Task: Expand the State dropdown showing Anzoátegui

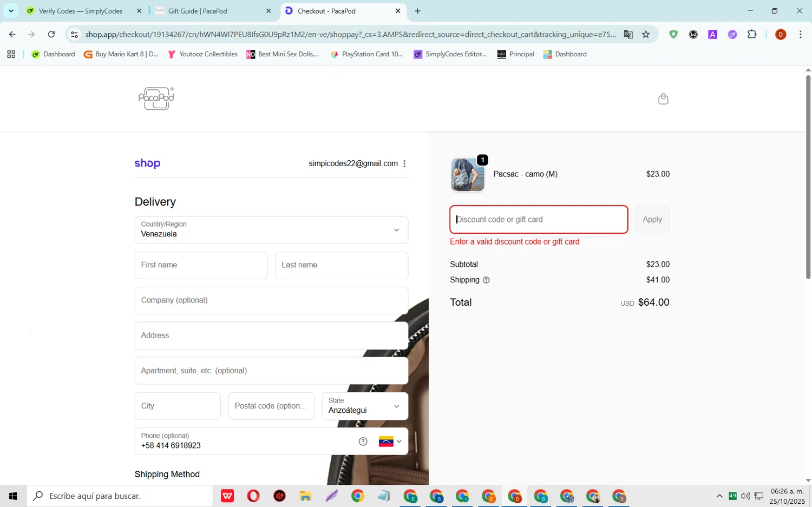Action: [365, 406]
